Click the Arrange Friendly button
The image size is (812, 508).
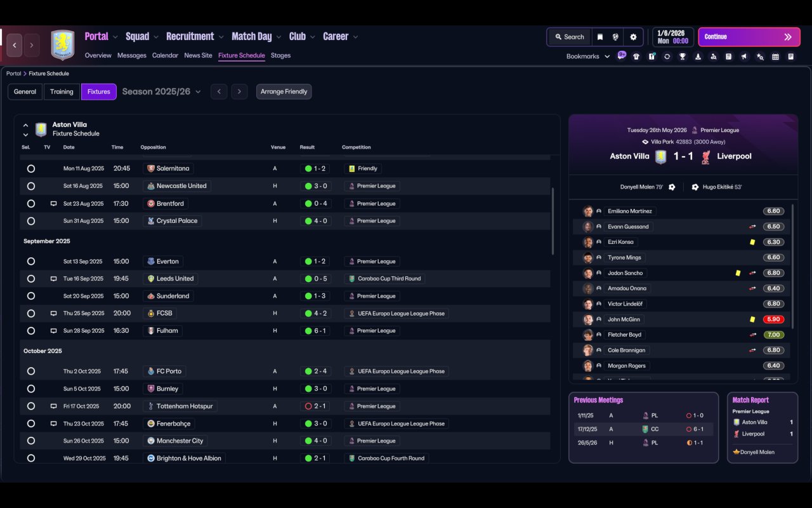[284, 92]
